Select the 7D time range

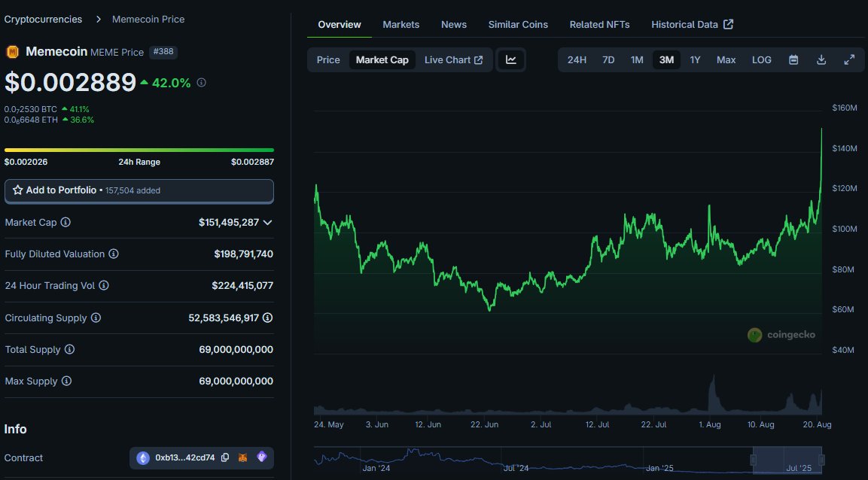[608, 59]
